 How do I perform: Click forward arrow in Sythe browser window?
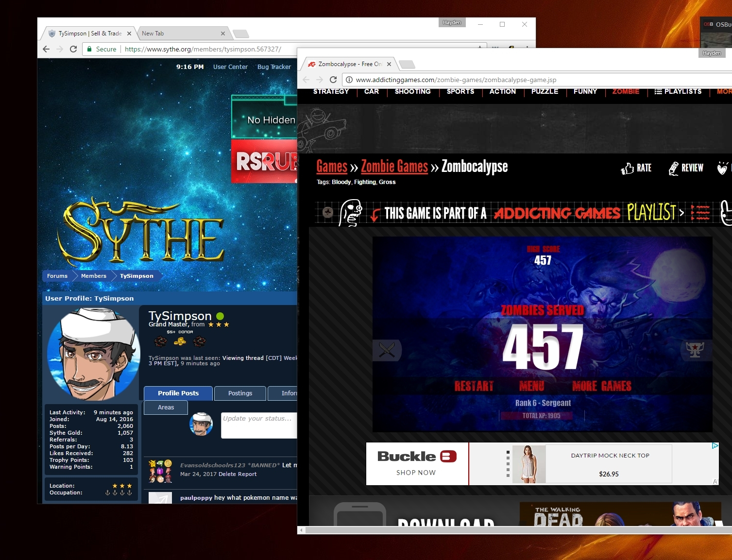[x=60, y=49]
